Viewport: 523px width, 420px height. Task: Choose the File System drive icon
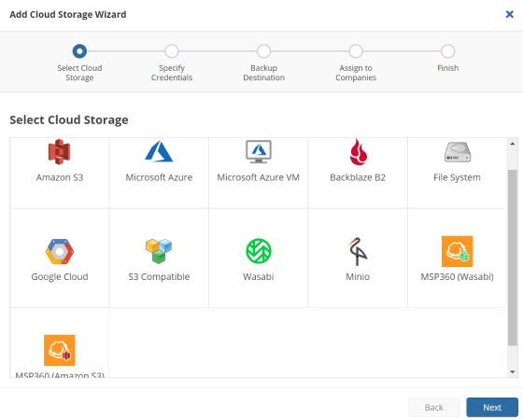coord(458,152)
